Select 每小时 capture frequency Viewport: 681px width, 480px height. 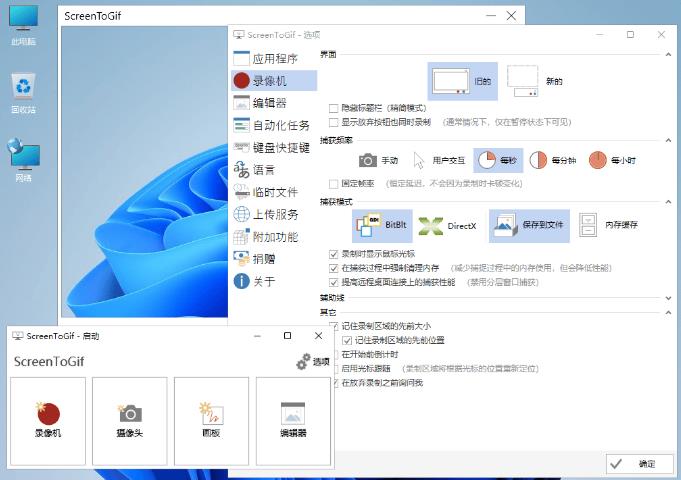612,160
